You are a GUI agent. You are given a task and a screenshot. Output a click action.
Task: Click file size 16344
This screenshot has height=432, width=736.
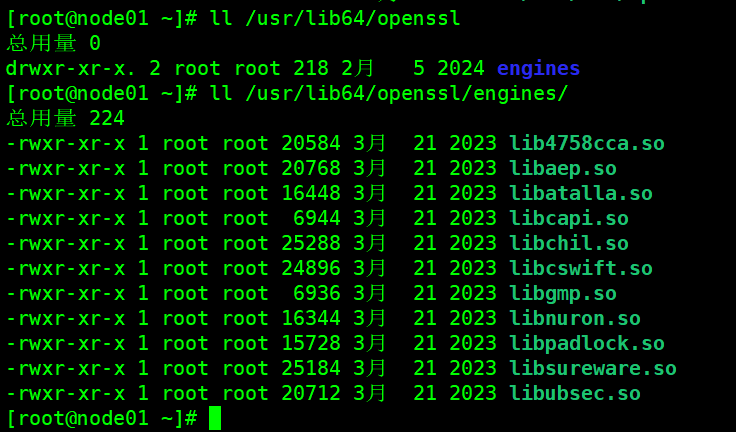pos(311,318)
